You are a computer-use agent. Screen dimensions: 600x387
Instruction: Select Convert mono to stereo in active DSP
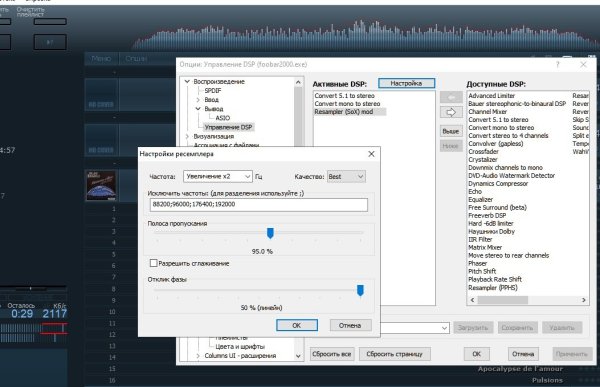(347, 104)
